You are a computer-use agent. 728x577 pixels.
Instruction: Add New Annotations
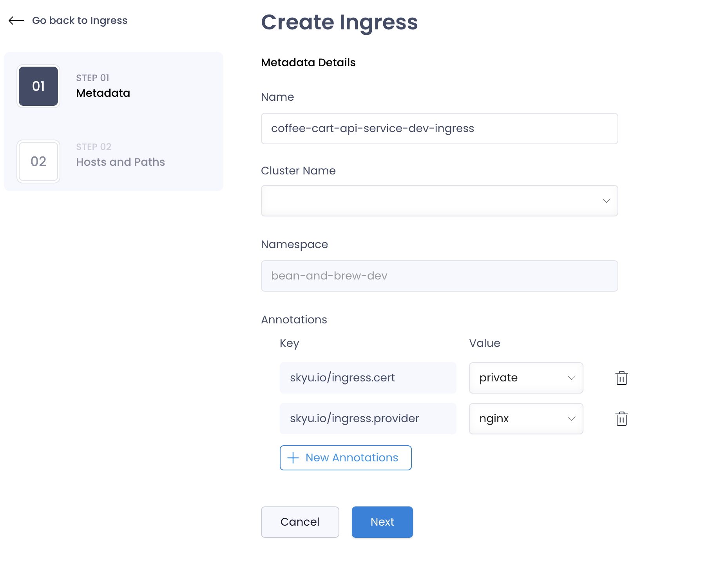coord(346,458)
